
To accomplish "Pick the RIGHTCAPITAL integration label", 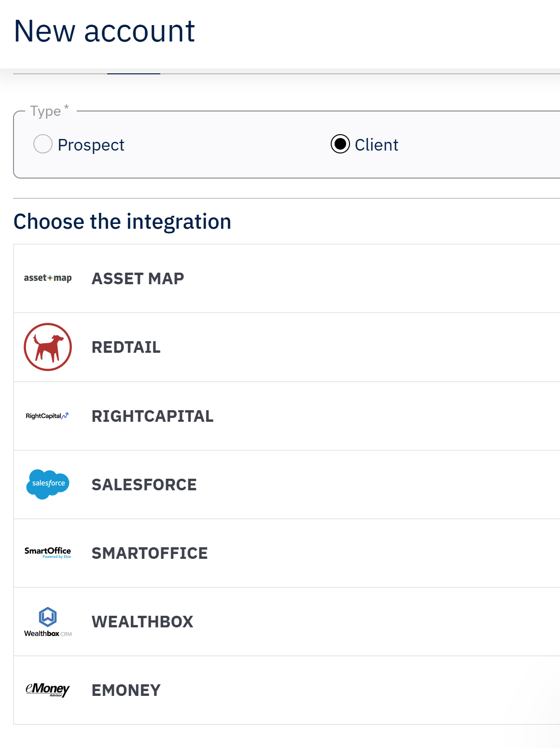I will tap(153, 416).
